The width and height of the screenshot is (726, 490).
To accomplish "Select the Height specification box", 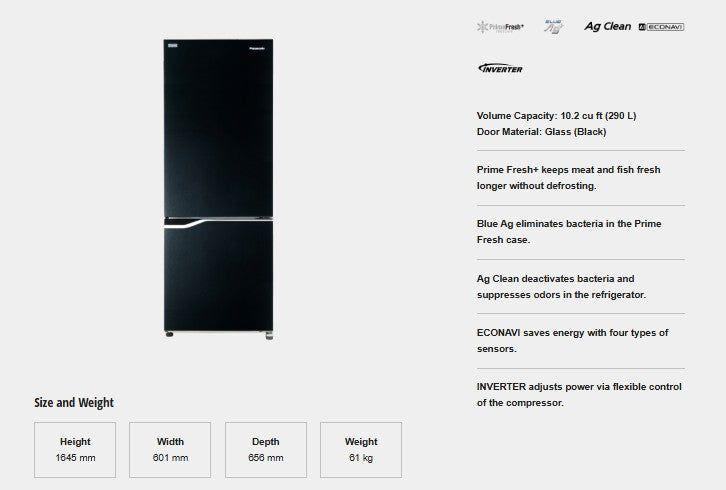I will point(75,450).
